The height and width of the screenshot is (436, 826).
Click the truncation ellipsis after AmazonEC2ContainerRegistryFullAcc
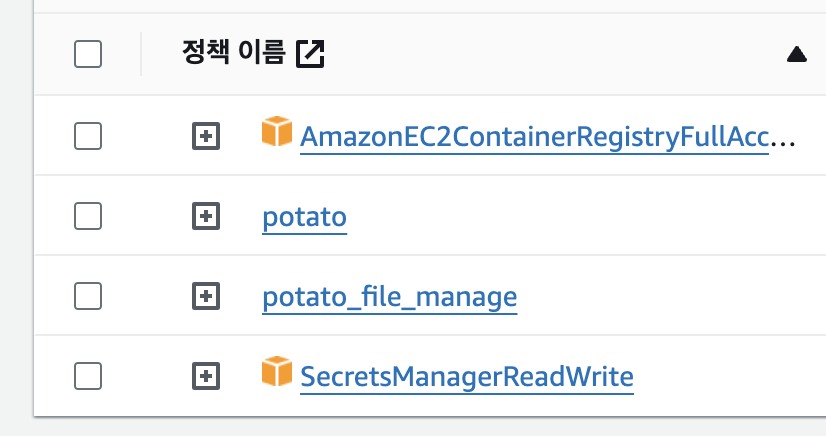(784, 139)
